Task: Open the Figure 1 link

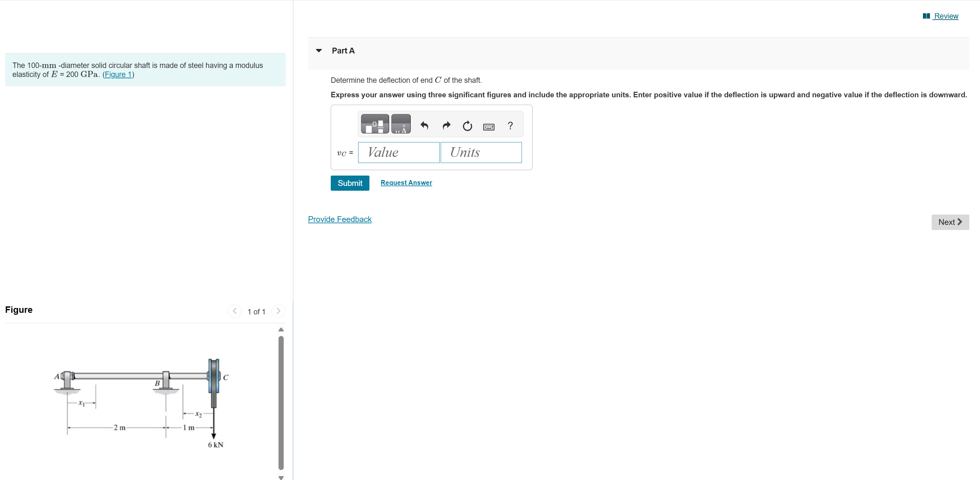Action: pyautogui.click(x=118, y=74)
